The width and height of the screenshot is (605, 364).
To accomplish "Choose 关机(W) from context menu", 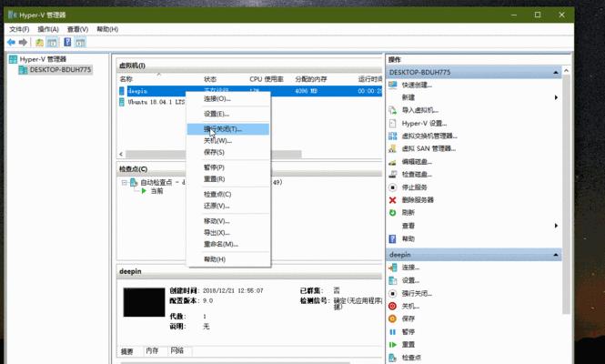I will [x=228, y=141].
